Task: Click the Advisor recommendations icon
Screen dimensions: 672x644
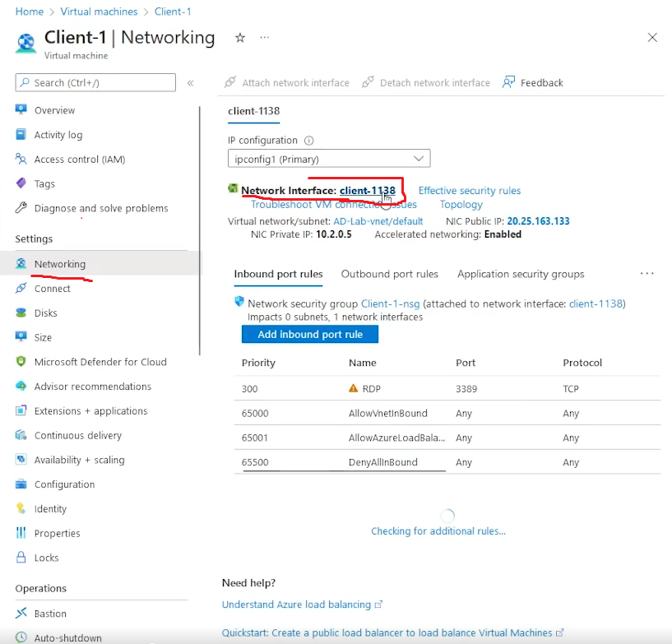Action: click(21, 386)
